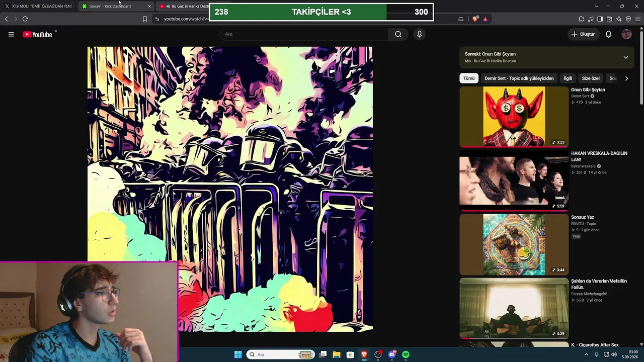Click the riot police album art video

click(x=230, y=189)
